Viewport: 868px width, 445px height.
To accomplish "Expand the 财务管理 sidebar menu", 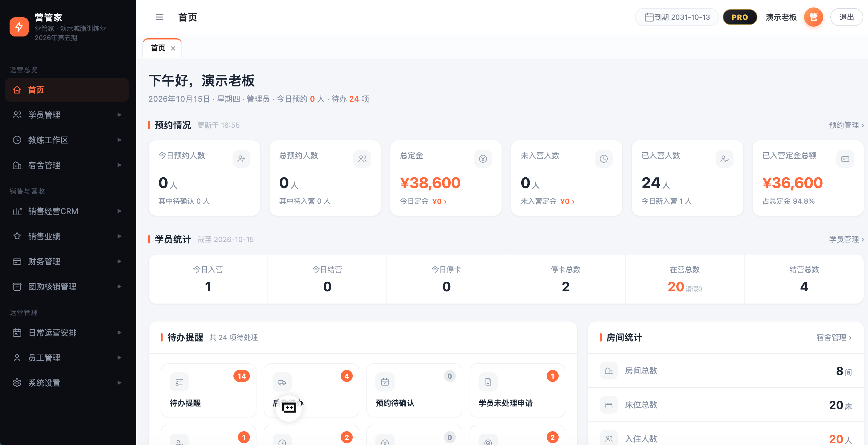I will click(x=67, y=262).
